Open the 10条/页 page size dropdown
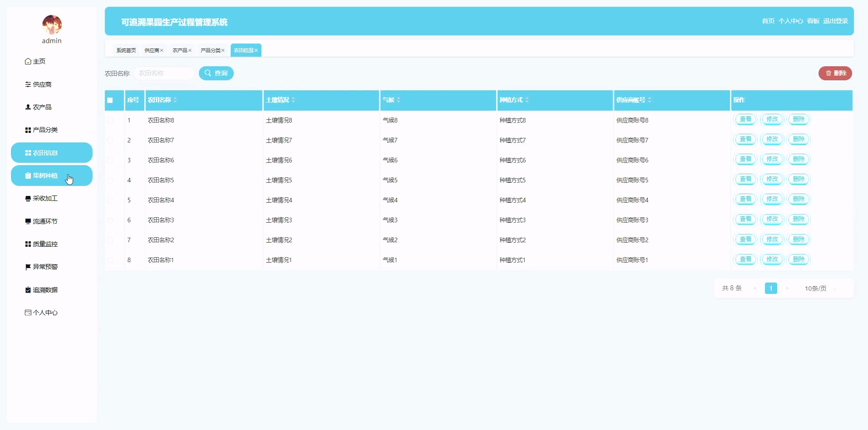The width and height of the screenshot is (868, 430). tap(820, 288)
